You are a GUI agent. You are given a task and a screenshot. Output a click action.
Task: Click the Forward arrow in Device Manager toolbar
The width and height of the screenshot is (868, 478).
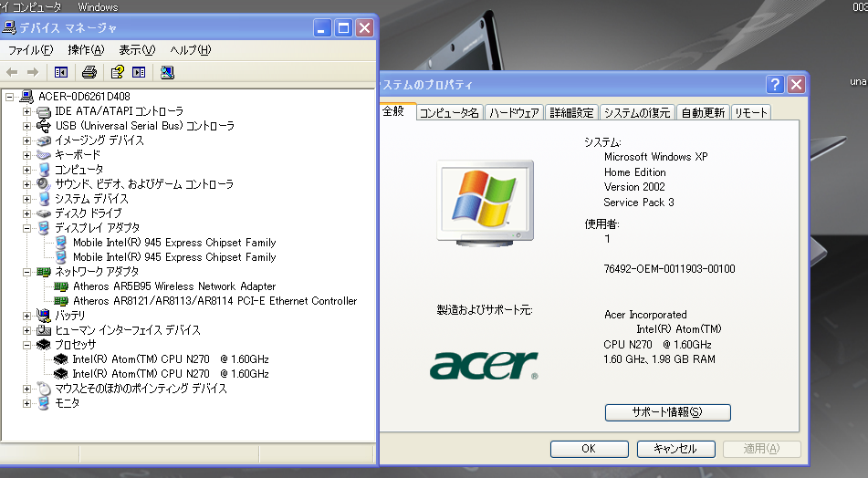(x=33, y=72)
